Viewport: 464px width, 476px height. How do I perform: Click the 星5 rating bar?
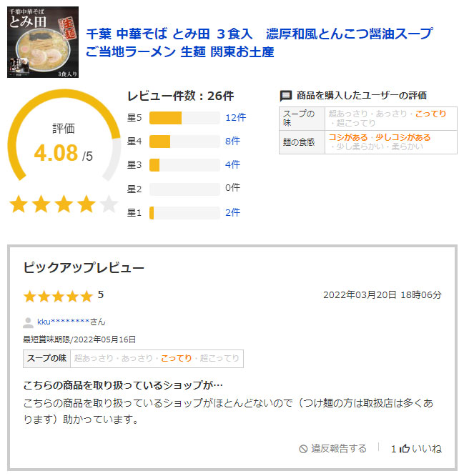(184, 118)
